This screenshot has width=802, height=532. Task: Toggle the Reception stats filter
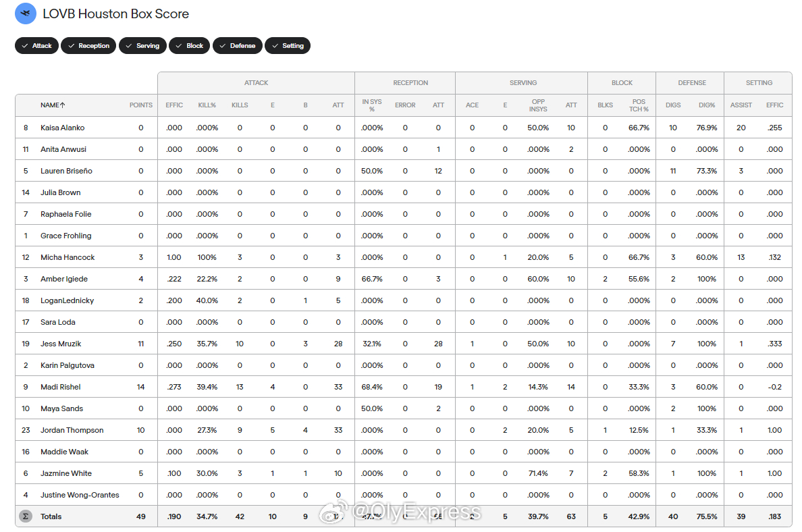(88, 45)
